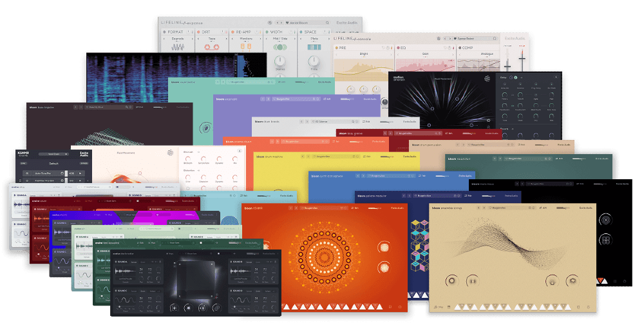Viewport: 644px width, 323px height.
Task: Click Sound A waveform in dark Evolve window
Action: click(x=125, y=271)
